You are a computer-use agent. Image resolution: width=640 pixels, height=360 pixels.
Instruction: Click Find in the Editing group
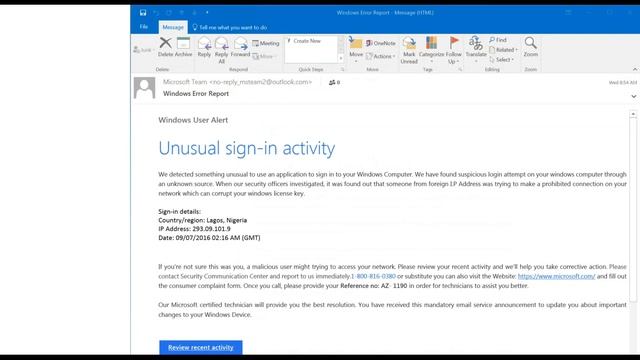(x=498, y=40)
